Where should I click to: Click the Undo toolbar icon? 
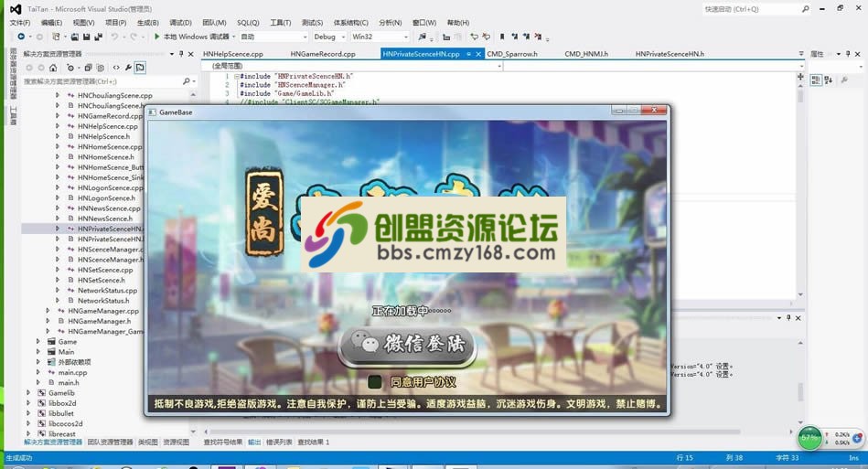point(114,37)
